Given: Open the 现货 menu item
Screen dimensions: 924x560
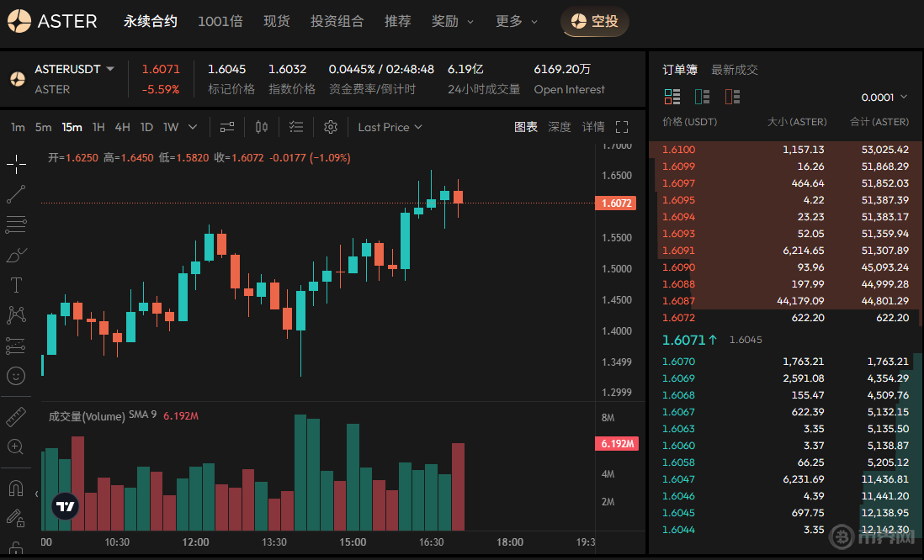Looking at the screenshot, I should [x=276, y=21].
